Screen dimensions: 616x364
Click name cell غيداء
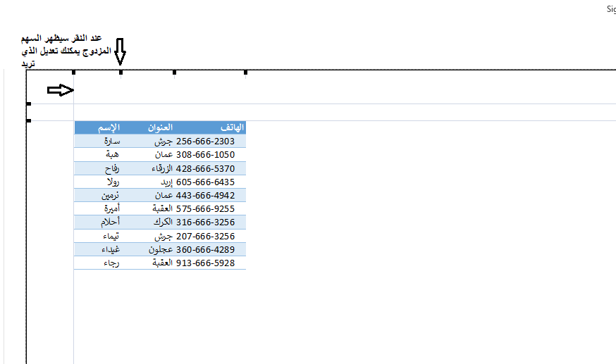click(x=111, y=249)
